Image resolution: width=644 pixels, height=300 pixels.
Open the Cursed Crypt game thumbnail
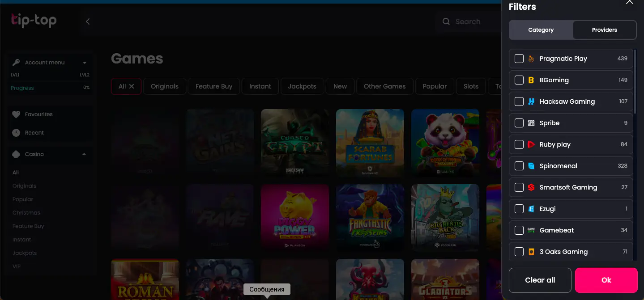(295, 143)
